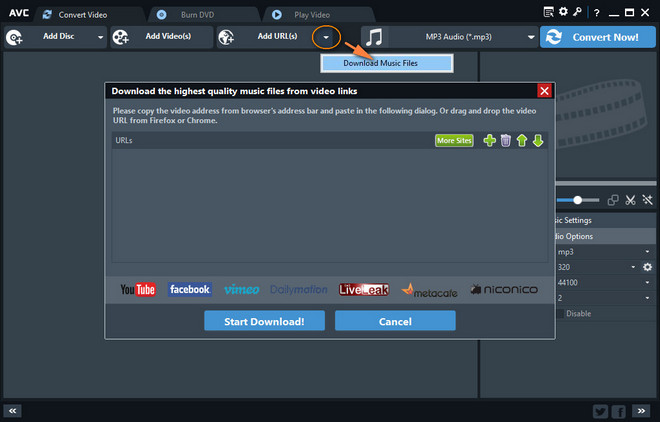Click the Add Disc icon
Image resolution: width=660 pixels, height=422 pixels.
point(14,37)
